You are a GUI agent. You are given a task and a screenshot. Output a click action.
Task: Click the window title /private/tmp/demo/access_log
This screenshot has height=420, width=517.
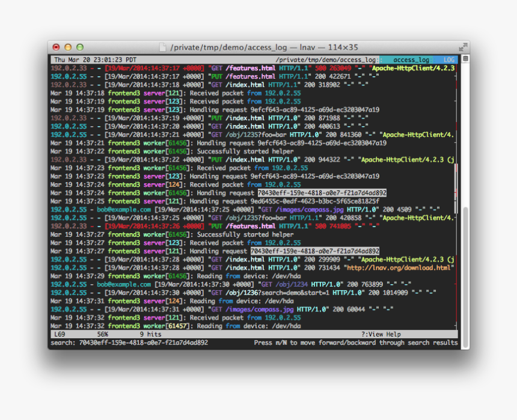pyautogui.click(x=228, y=47)
